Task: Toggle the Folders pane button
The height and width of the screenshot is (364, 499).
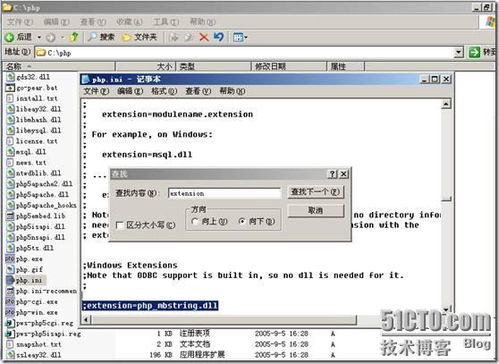Action: (x=139, y=37)
